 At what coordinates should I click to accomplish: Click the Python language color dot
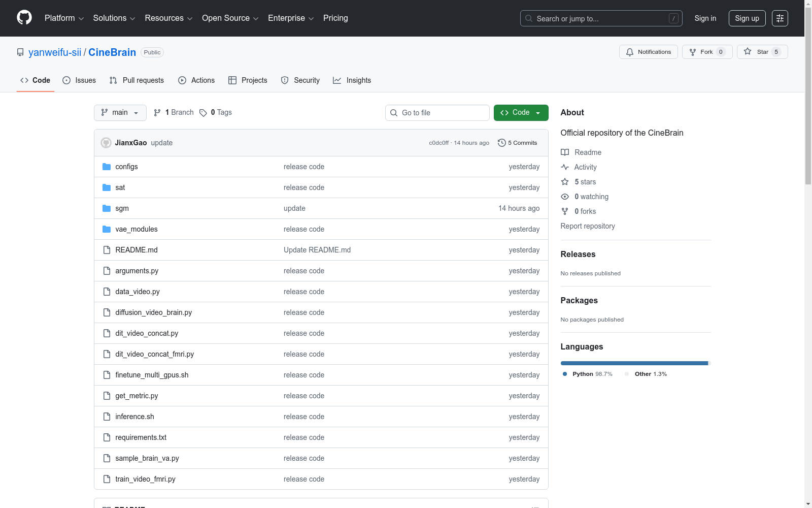click(565, 374)
